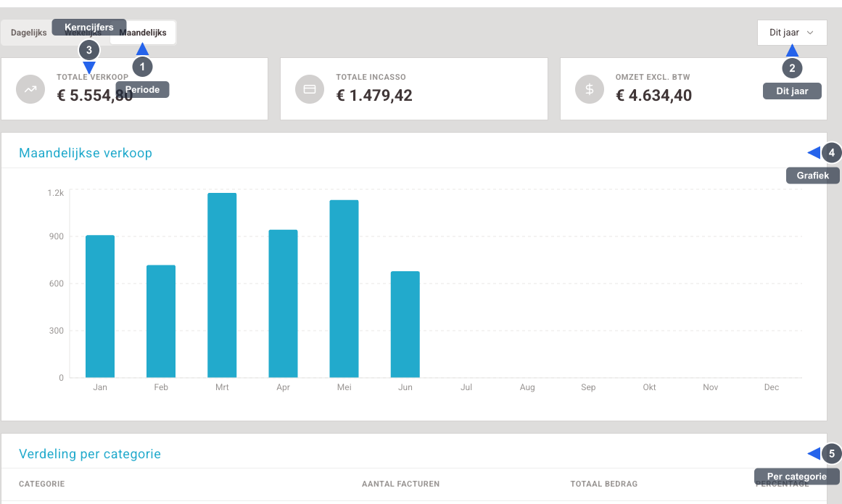
Task: Sort by the Aantal Facturen column header
Action: point(400,484)
